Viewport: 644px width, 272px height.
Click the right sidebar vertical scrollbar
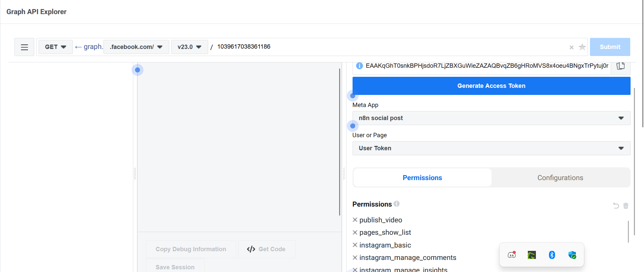[634, 161]
